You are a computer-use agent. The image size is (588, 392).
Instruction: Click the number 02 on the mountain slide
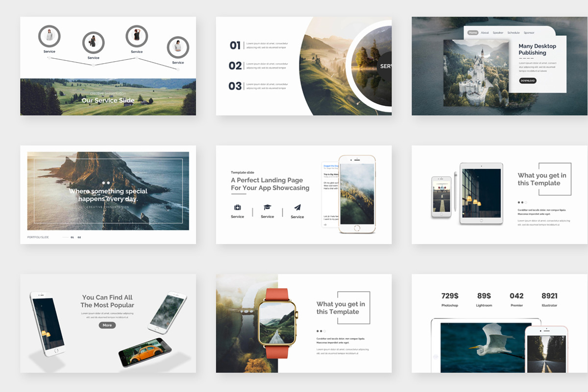[235, 66]
